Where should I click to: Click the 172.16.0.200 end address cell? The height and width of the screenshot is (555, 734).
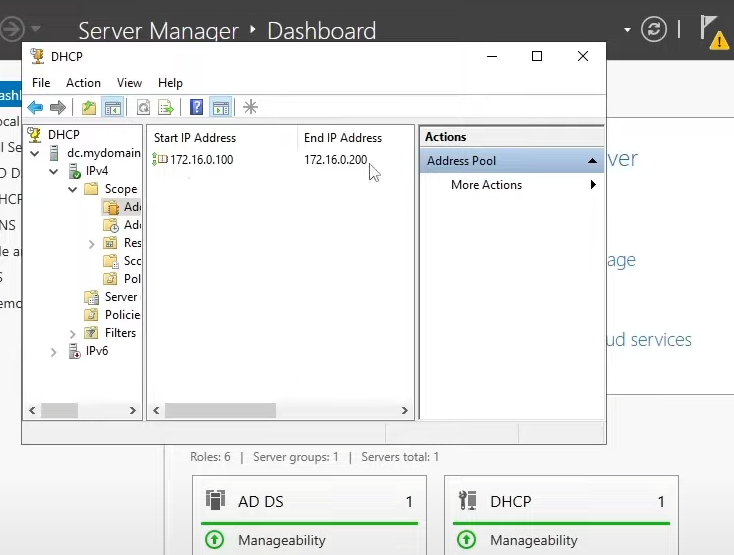pos(336,160)
